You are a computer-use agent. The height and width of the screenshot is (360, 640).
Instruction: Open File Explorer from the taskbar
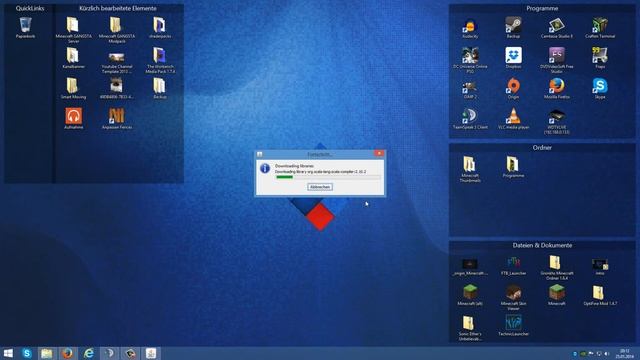[47, 353]
